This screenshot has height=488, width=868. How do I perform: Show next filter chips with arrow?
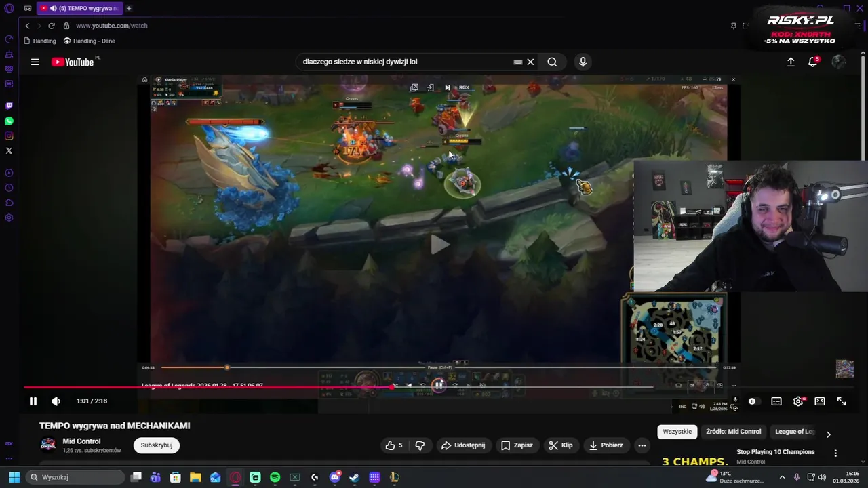point(828,434)
